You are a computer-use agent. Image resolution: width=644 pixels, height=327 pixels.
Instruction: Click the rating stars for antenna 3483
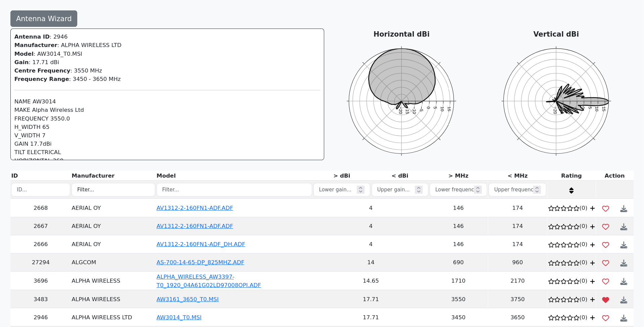564,299
